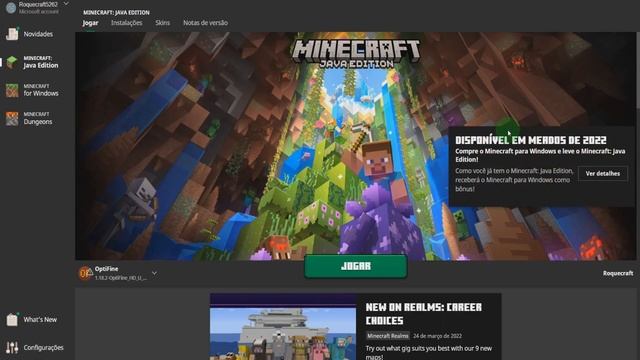Click MINECRAFT: JAVA EDITION header title
The image size is (640, 360).
pyautogui.click(x=116, y=13)
